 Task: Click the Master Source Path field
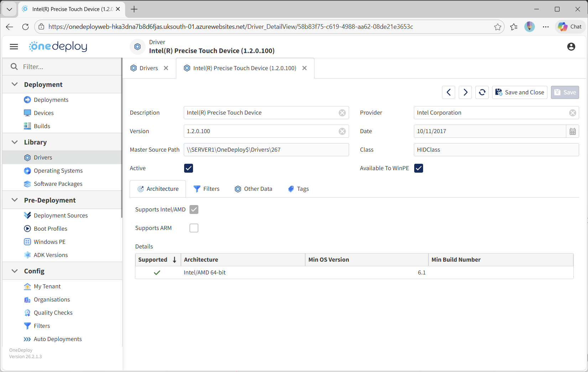(x=266, y=150)
